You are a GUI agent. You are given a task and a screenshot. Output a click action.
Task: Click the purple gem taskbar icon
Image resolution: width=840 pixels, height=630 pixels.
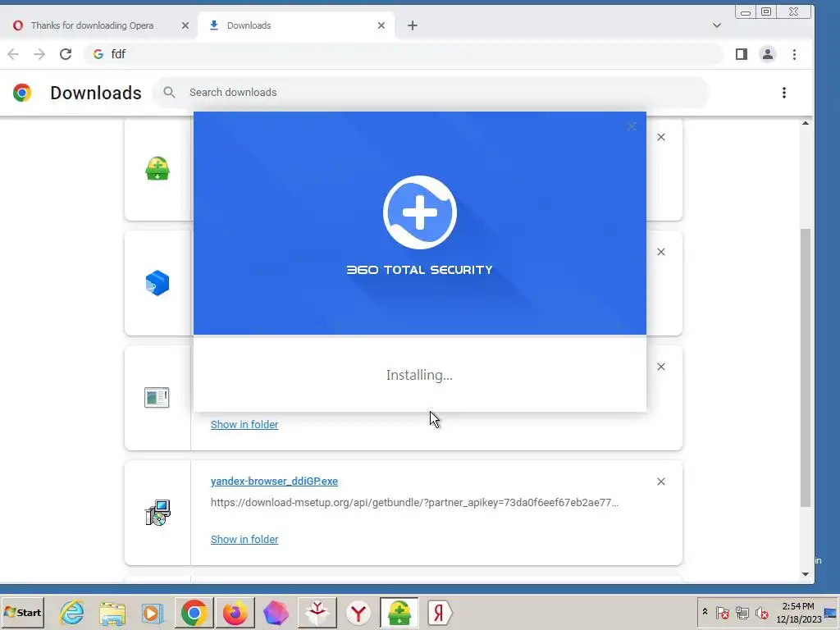coord(276,612)
